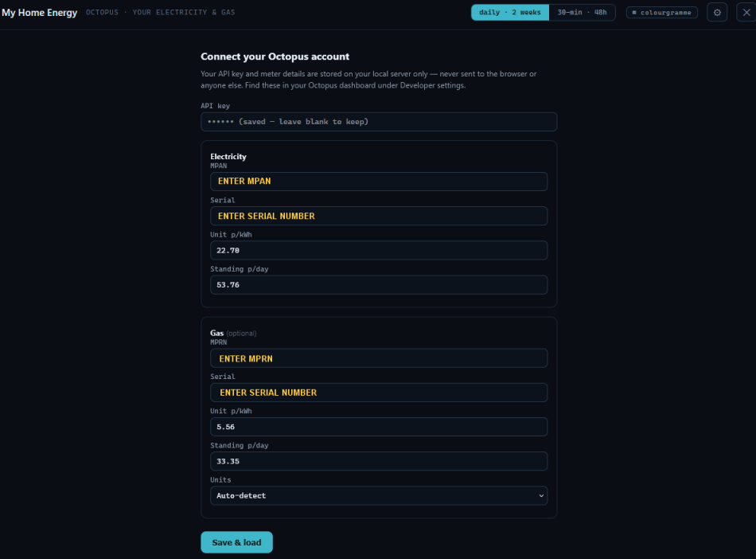Screen dimensions: 756x559
Task: Open the gas Units dropdown
Action: 379,495
